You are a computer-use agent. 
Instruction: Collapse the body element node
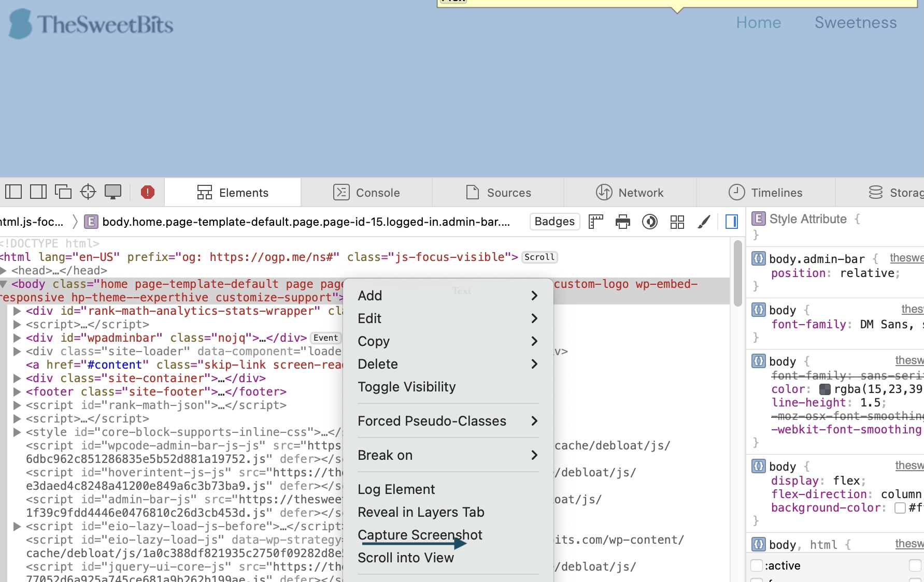point(4,284)
